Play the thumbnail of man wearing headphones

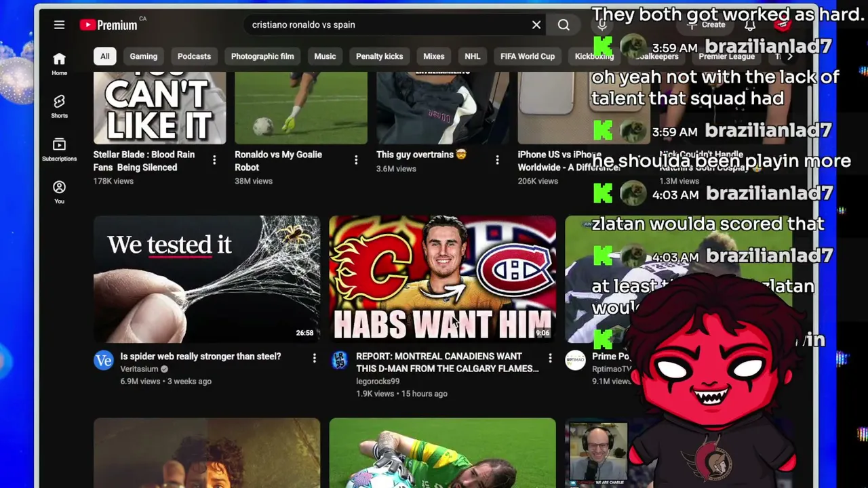598,453
